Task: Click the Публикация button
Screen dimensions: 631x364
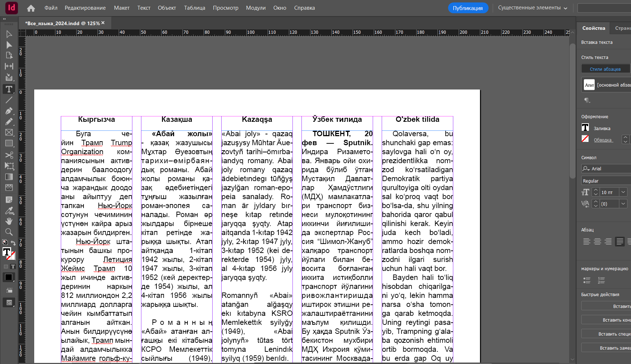Action: click(x=468, y=8)
